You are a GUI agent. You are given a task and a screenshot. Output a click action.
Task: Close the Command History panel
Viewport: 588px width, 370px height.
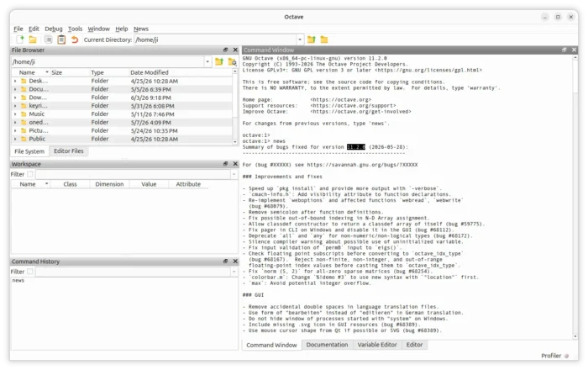pyautogui.click(x=235, y=262)
